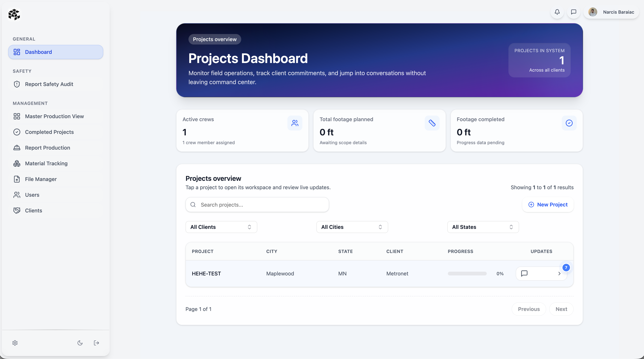Toggle dark mode moon icon
Image resolution: width=644 pixels, height=359 pixels.
coord(80,343)
